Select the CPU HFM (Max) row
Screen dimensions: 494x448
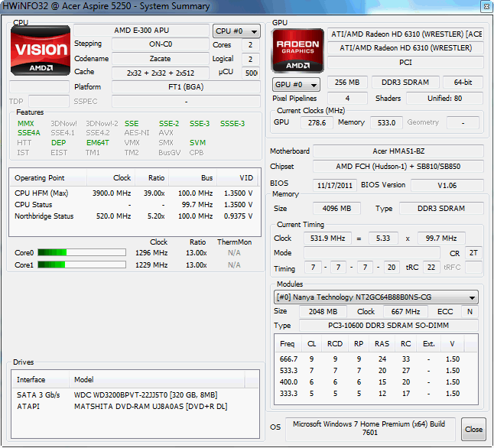click(x=134, y=193)
